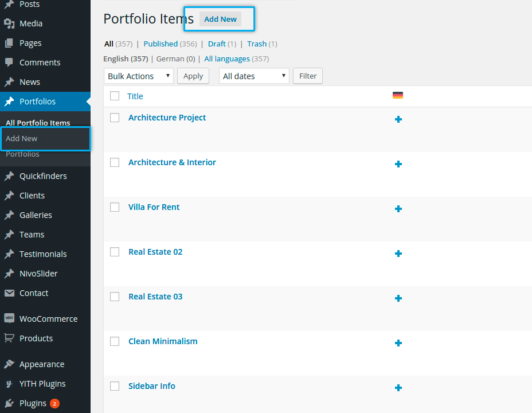Open Add New in Portfolios submenu
Image resolution: width=532 pixels, height=413 pixels.
pos(22,138)
